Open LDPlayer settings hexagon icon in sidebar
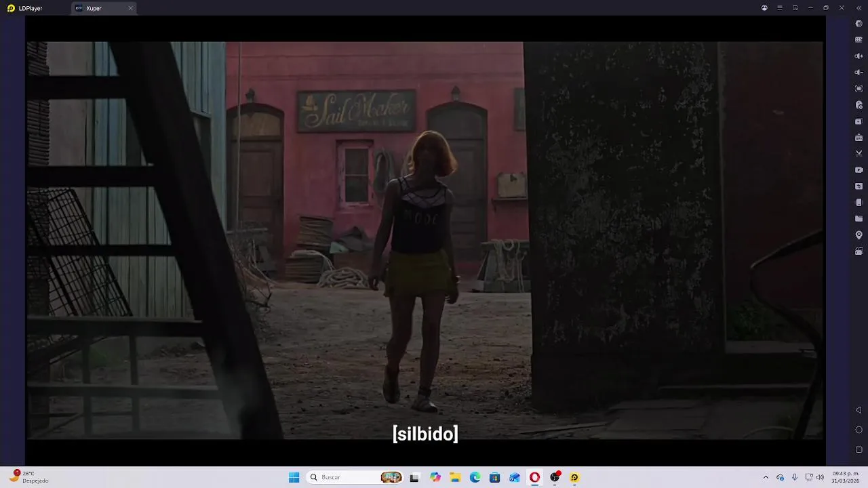 pos(859,24)
